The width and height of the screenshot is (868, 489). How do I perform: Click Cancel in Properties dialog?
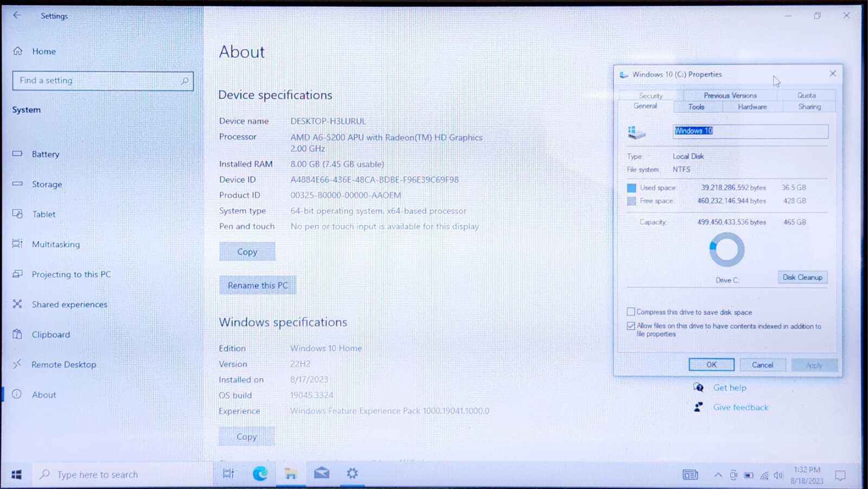coord(762,365)
